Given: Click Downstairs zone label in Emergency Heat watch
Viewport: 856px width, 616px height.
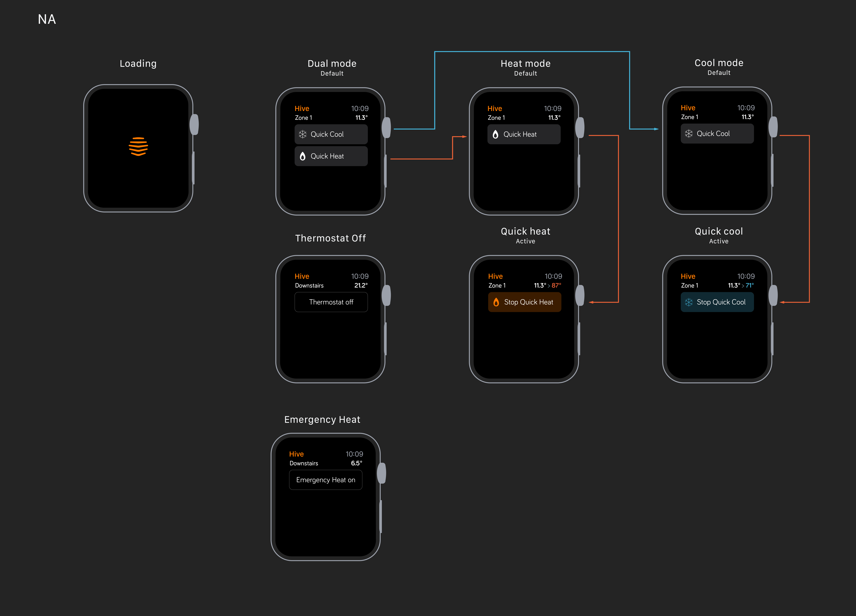Looking at the screenshot, I should 304,463.
